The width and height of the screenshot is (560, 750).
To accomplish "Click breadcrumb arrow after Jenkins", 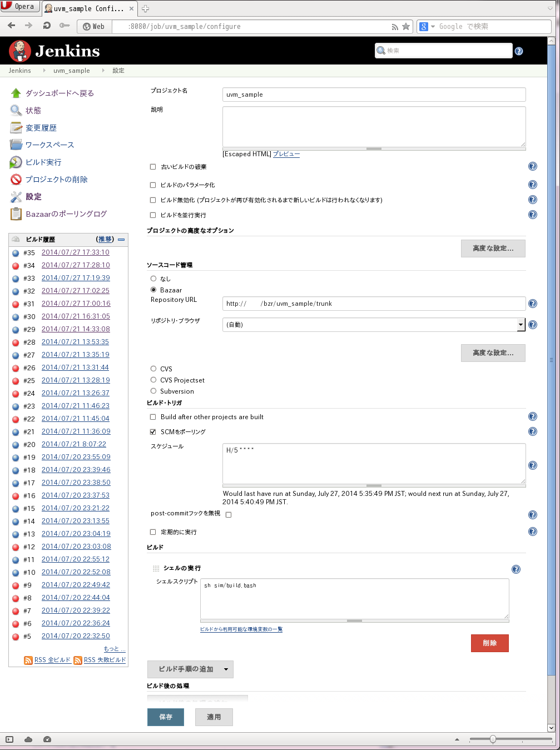I will click(x=44, y=71).
